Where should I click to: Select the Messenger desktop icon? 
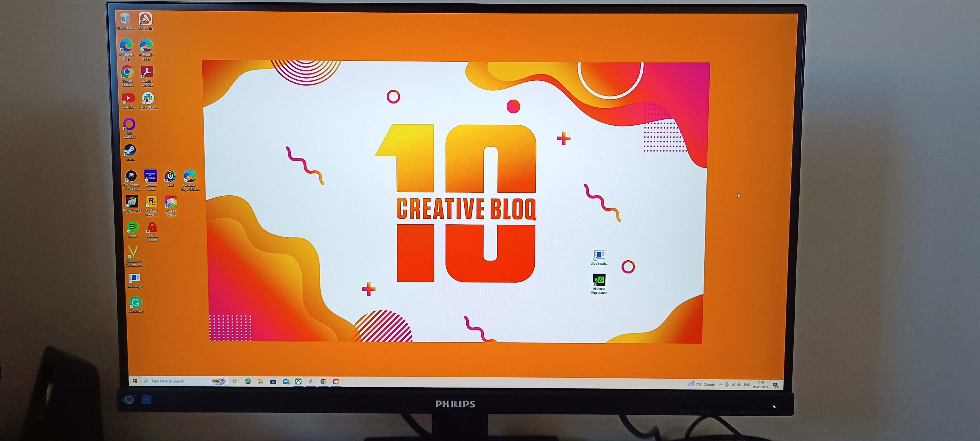[x=135, y=281]
